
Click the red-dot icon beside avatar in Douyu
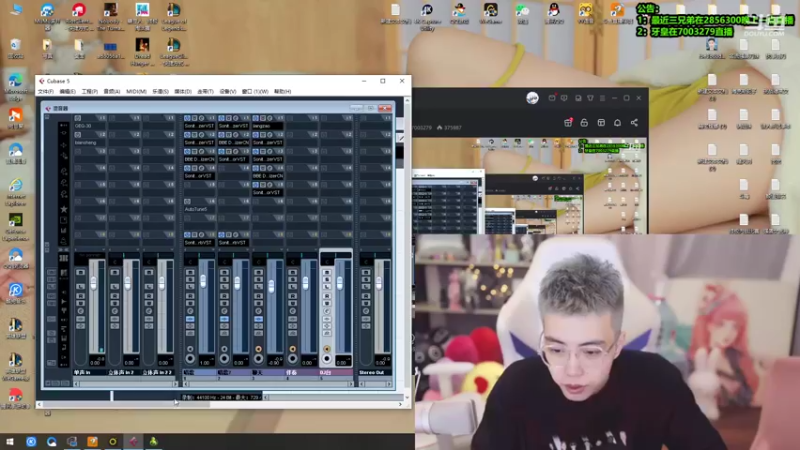click(552, 98)
